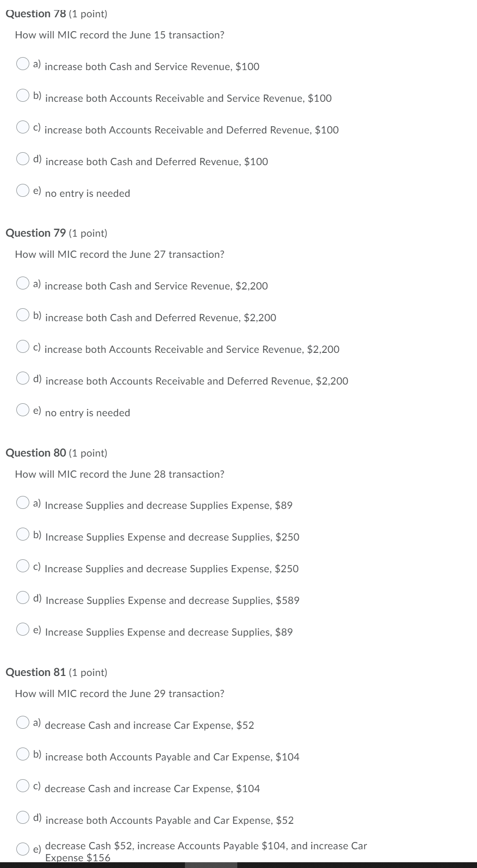Choose Q81 option e: Car Expense $156

pos(23,849)
